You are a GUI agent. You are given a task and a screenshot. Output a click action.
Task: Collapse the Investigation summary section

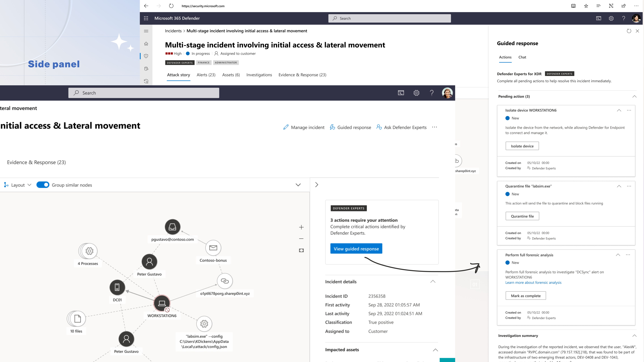[x=634, y=336]
